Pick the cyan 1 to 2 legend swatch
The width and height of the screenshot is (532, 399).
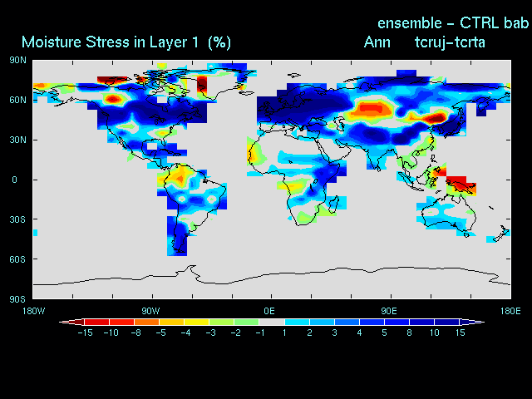297,321
